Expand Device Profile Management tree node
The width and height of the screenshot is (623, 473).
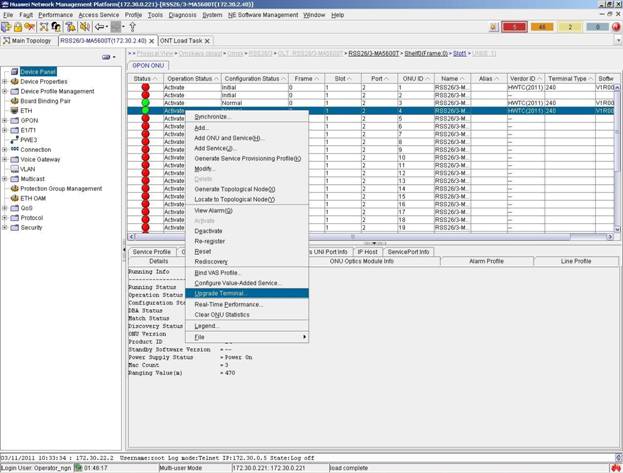[5, 91]
